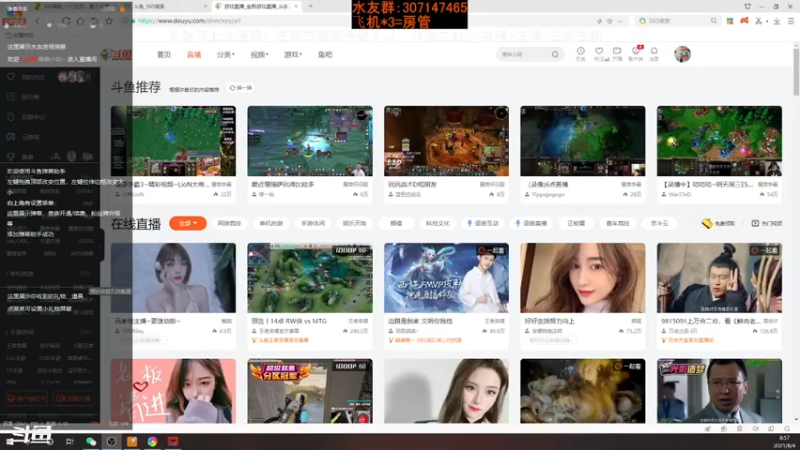The image size is (800, 450).
Task: Select the 科技文化 category filter
Action: point(438,223)
